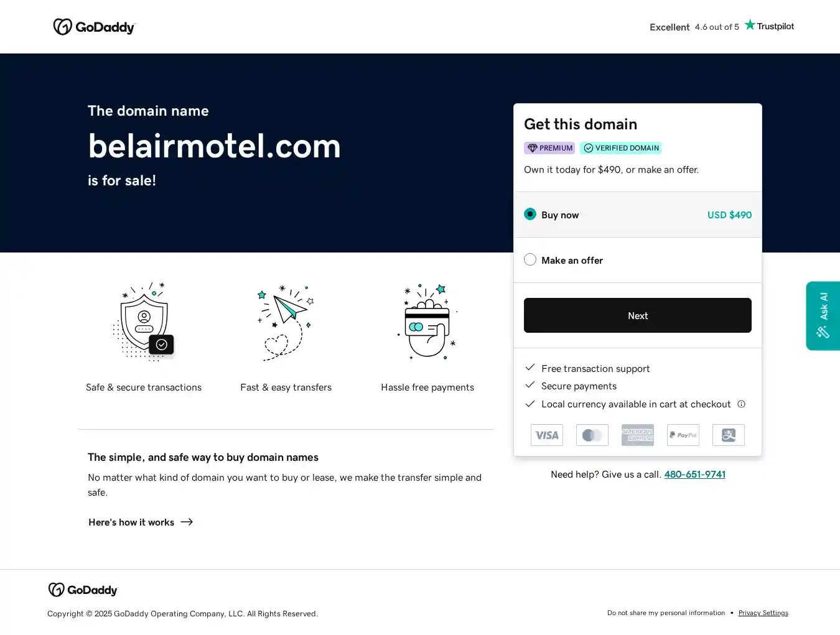840x635 pixels.
Task: Click the Safe & secure transactions shield illustration
Action: 144,322
